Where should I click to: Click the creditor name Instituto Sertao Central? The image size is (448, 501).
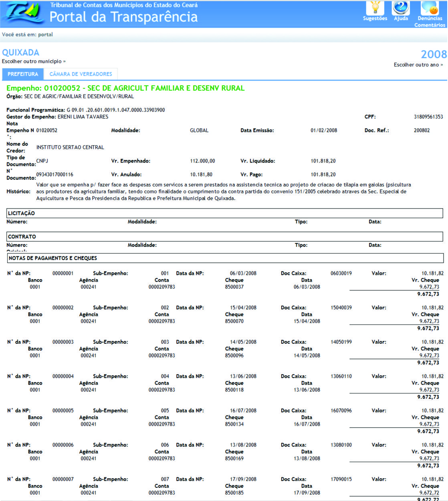pyautogui.click(x=70, y=148)
